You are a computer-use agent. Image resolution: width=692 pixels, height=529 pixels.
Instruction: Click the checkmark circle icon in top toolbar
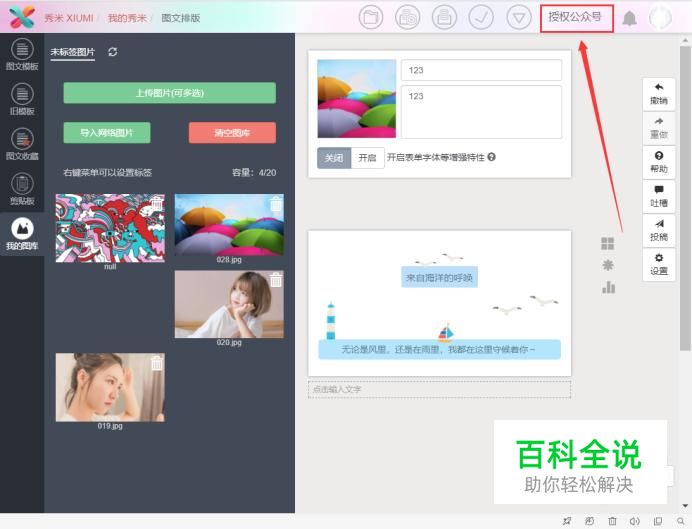(x=481, y=18)
